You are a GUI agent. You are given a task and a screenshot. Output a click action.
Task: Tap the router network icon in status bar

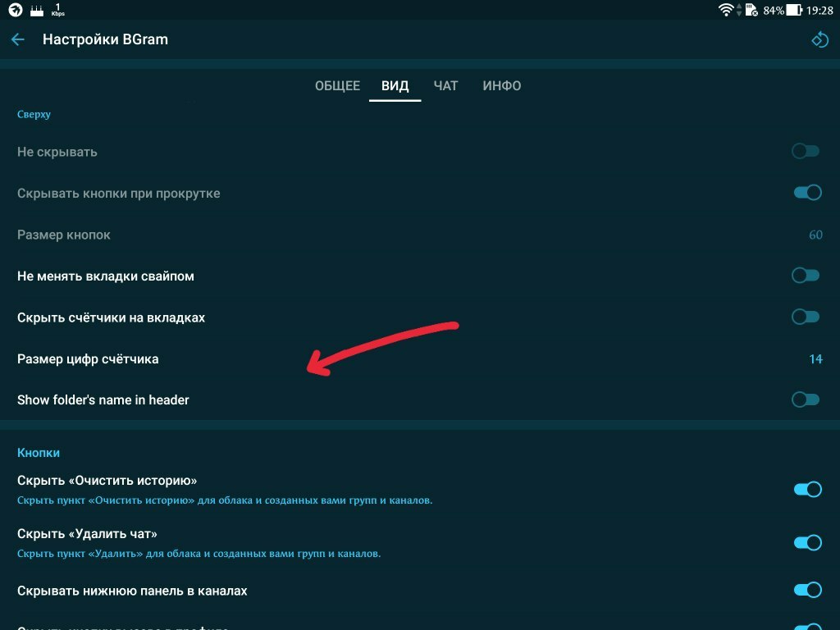[x=37, y=10]
